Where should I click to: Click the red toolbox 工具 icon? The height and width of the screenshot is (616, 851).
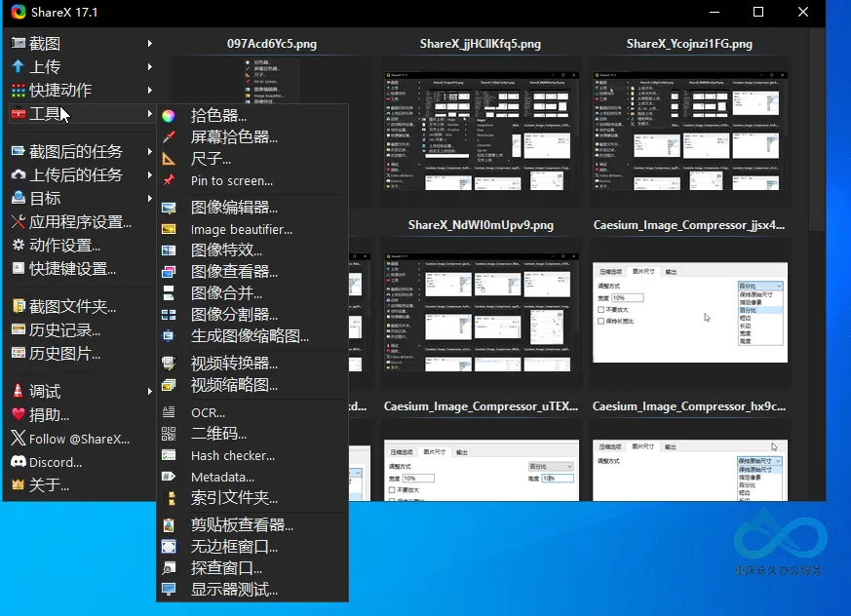[19, 113]
